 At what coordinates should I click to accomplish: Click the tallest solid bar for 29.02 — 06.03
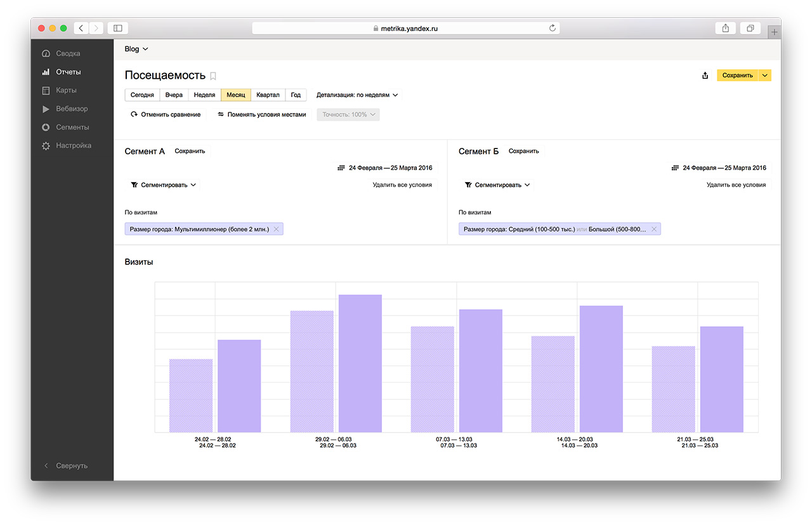coord(360,363)
